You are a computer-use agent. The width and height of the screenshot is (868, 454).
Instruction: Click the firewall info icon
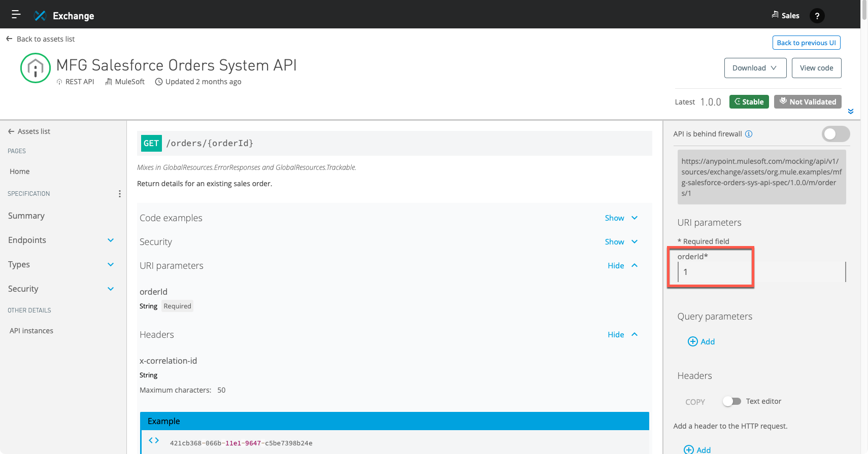pyautogui.click(x=749, y=134)
